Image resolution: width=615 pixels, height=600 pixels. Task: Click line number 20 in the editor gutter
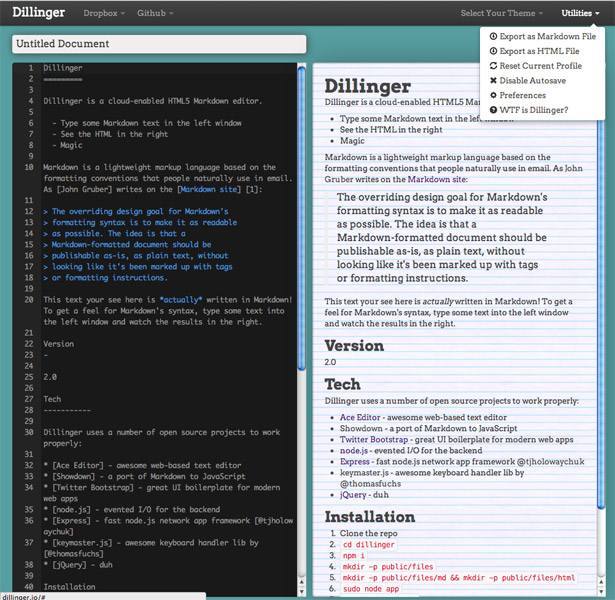(x=29, y=300)
